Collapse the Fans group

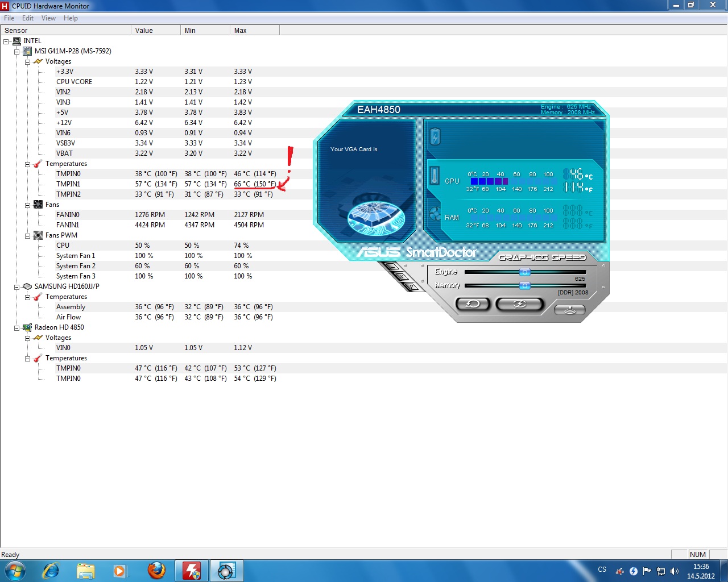(x=27, y=205)
